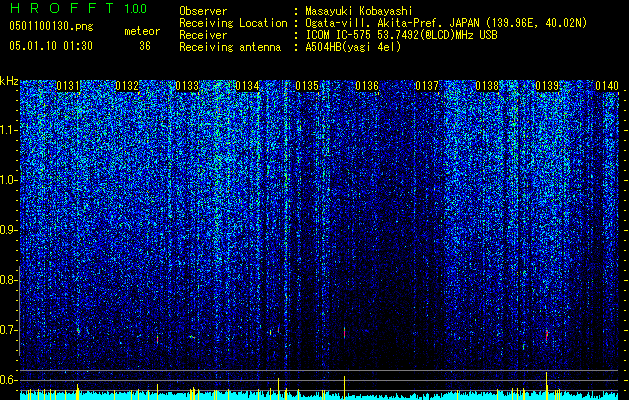
Task: Click the 0133 time marker
Action: point(187,86)
